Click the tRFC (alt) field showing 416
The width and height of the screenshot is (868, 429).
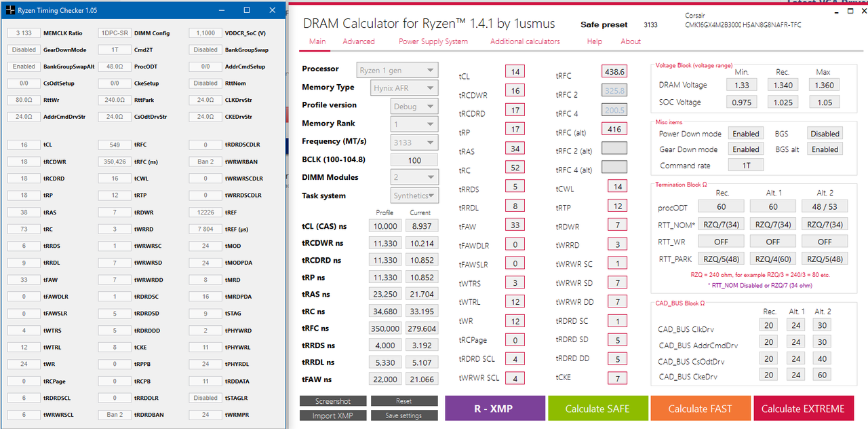pos(614,129)
